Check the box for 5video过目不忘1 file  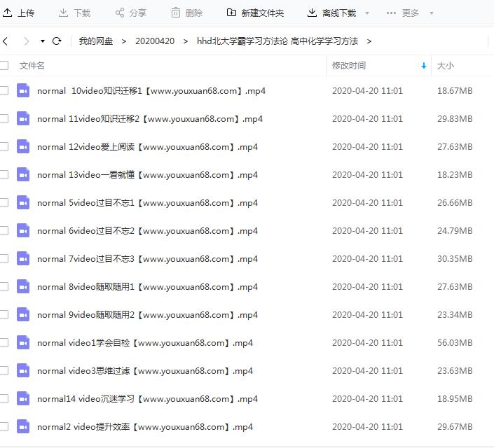(x=4, y=203)
